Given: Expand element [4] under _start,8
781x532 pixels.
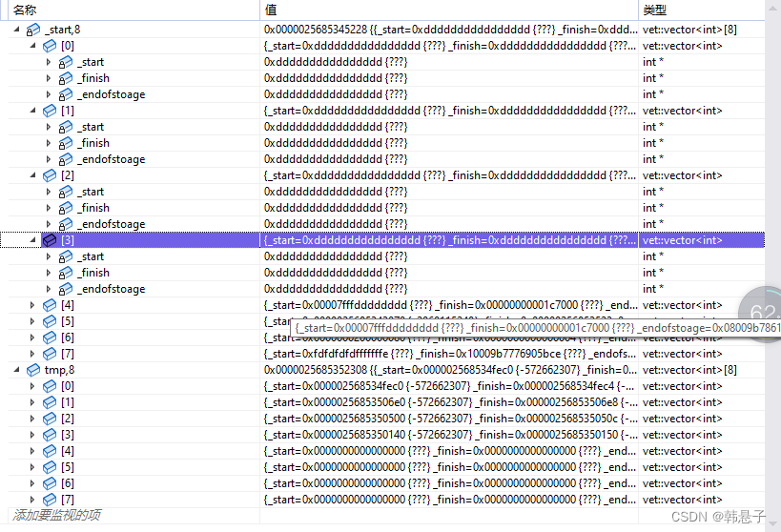Looking at the screenshot, I should pos(32,305).
